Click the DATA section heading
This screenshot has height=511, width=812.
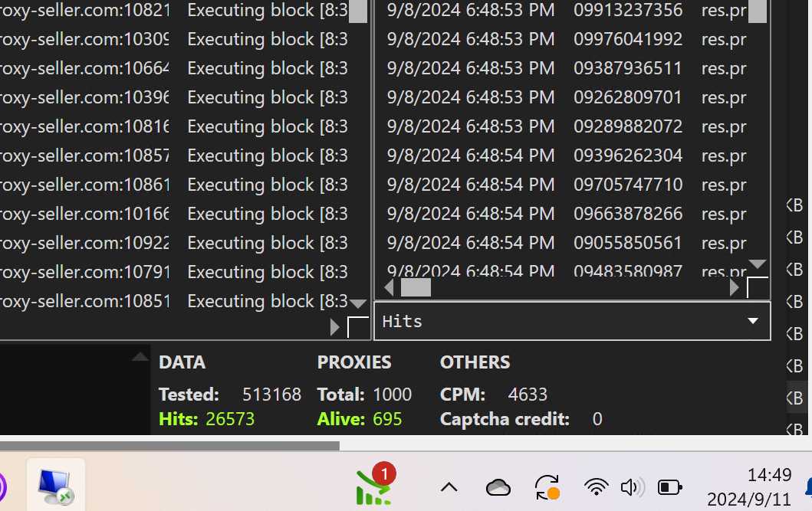click(x=182, y=362)
